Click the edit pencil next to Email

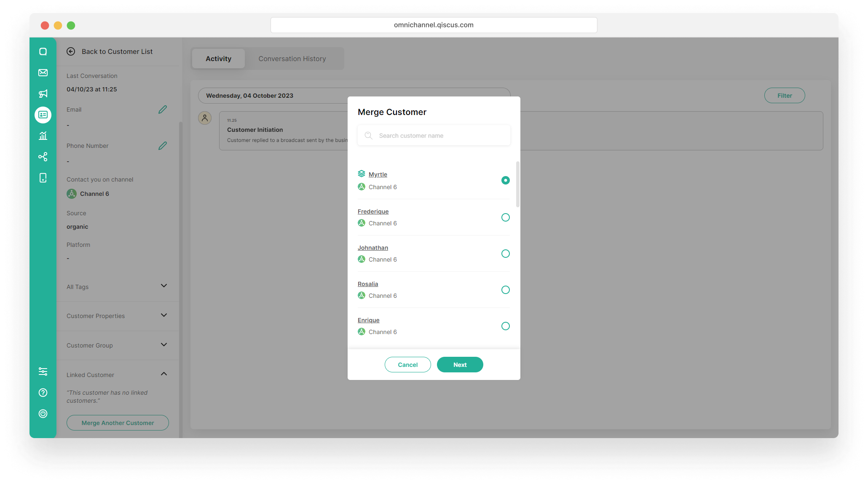pyautogui.click(x=163, y=110)
